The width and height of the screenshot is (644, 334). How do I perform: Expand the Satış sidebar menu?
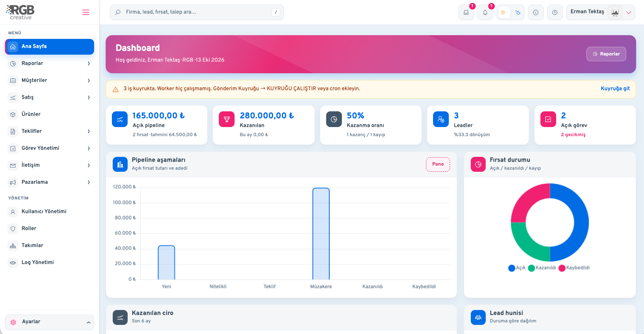[50, 97]
